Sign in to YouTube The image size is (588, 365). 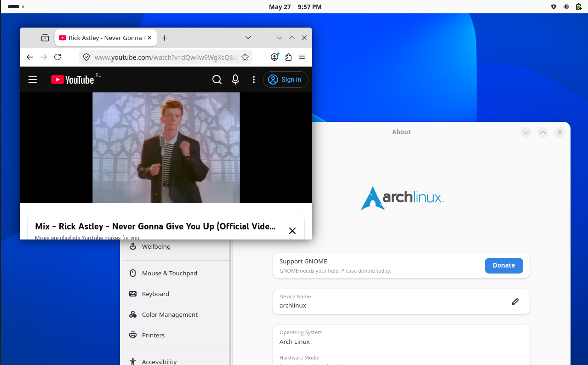[x=285, y=80]
